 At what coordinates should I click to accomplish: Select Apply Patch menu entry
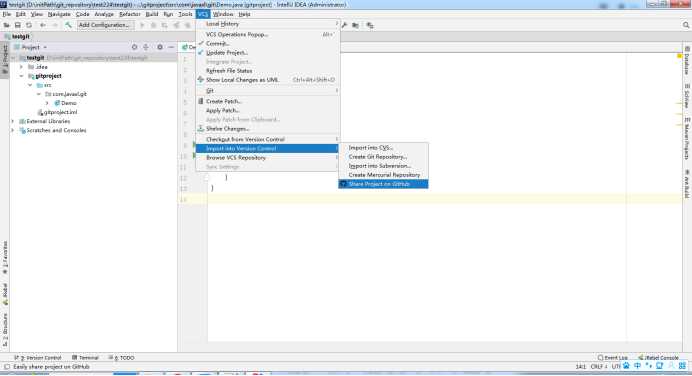pos(268,110)
